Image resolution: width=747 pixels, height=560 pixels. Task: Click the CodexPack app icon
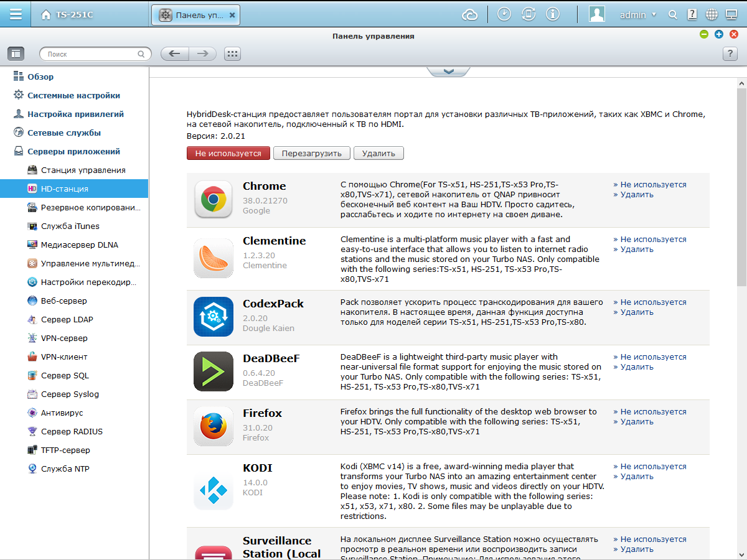[x=214, y=317]
